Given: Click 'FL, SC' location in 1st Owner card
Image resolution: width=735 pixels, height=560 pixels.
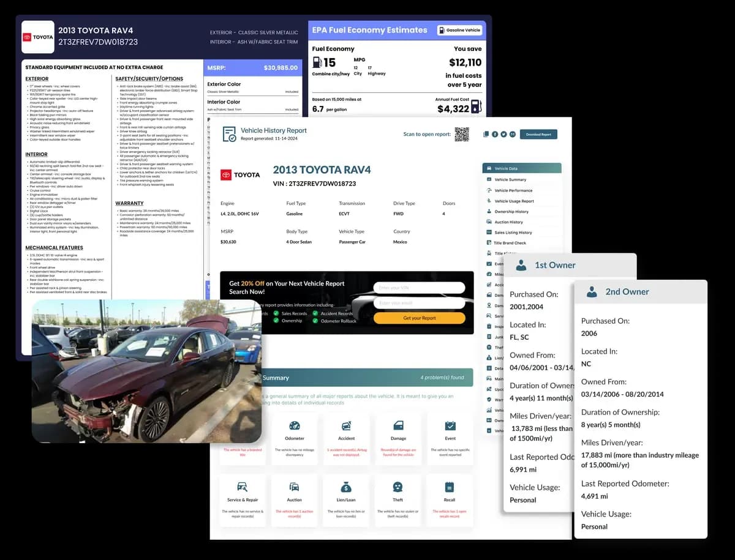Looking at the screenshot, I should point(519,337).
